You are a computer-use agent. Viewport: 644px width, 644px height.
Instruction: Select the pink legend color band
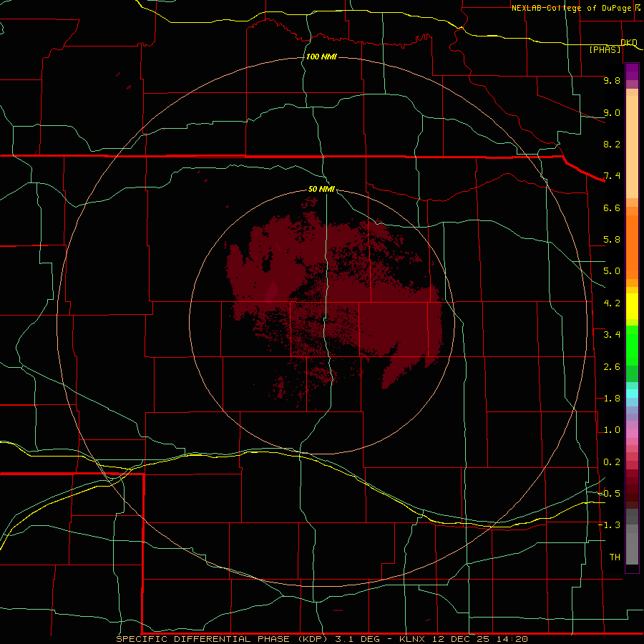[632, 434]
